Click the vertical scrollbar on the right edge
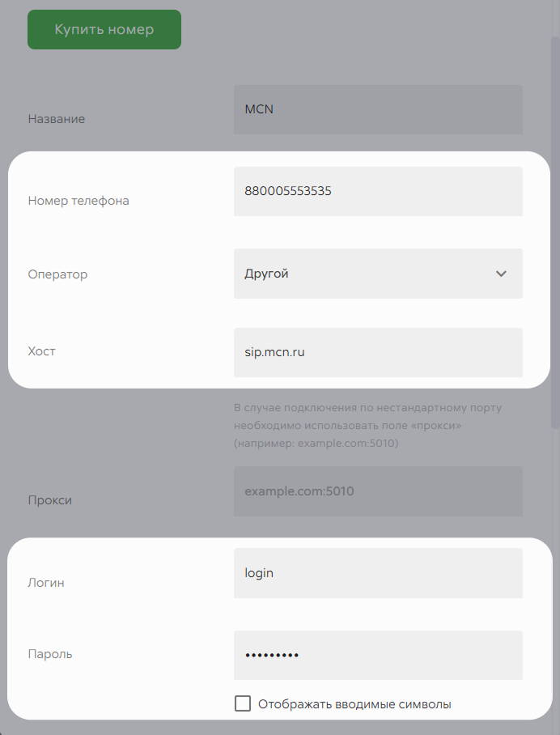560x735 pixels. pyautogui.click(x=554, y=232)
